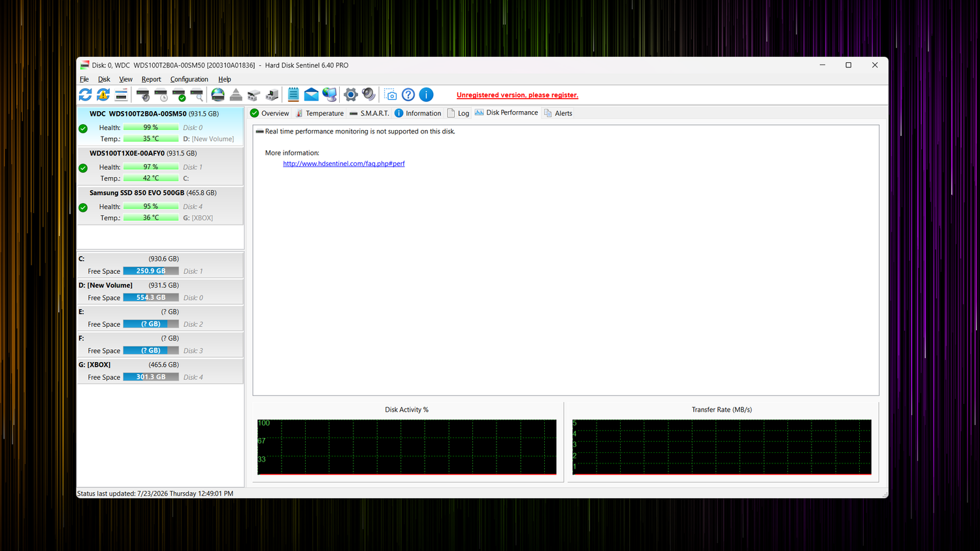Switch to the Temperature tab
Image resolution: width=980 pixels, height=551 pixels.
pos(319,113)
